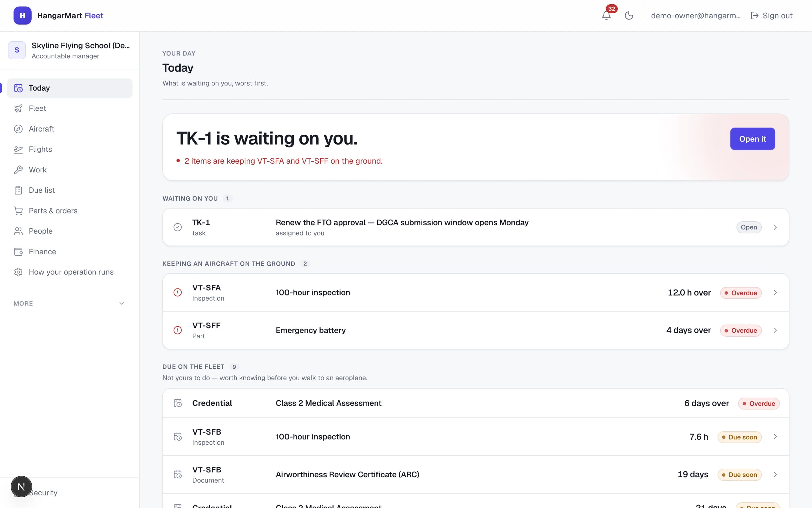Click the red grounded-aircraft warning line
The width and height of the screenshot is (812, 508).
point(279,161)
